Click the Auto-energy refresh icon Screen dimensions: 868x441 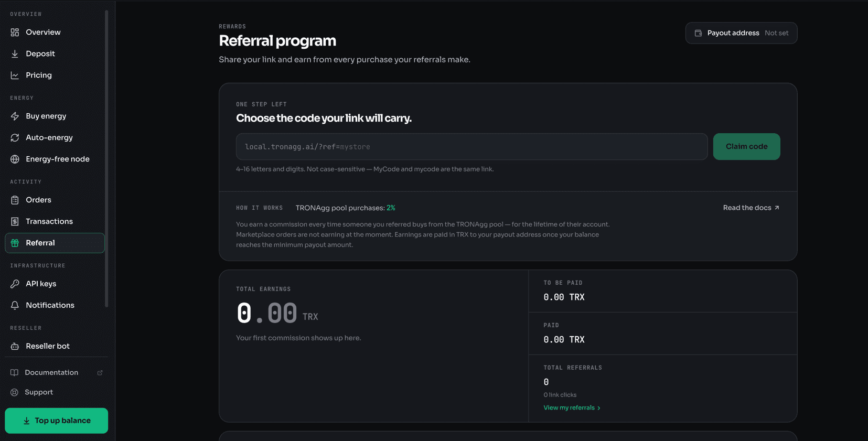15,138
